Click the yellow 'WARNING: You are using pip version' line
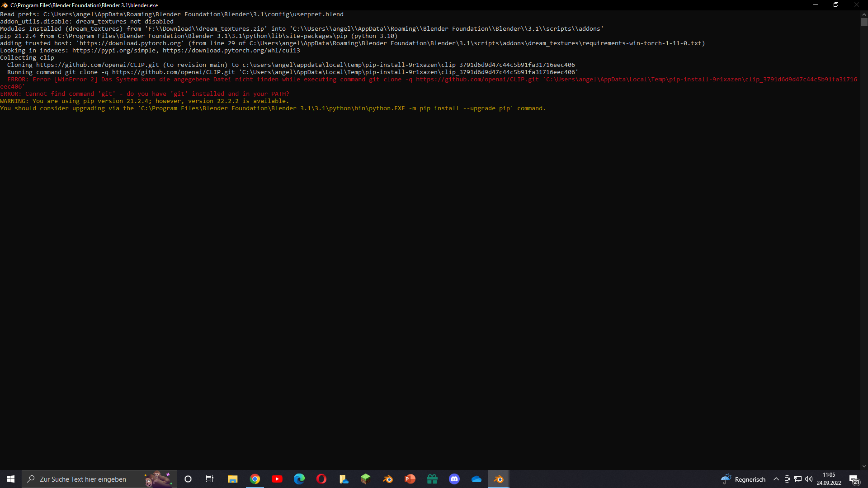Image resolution: width=868 pixels, height=488 pixels. point(145,101)
